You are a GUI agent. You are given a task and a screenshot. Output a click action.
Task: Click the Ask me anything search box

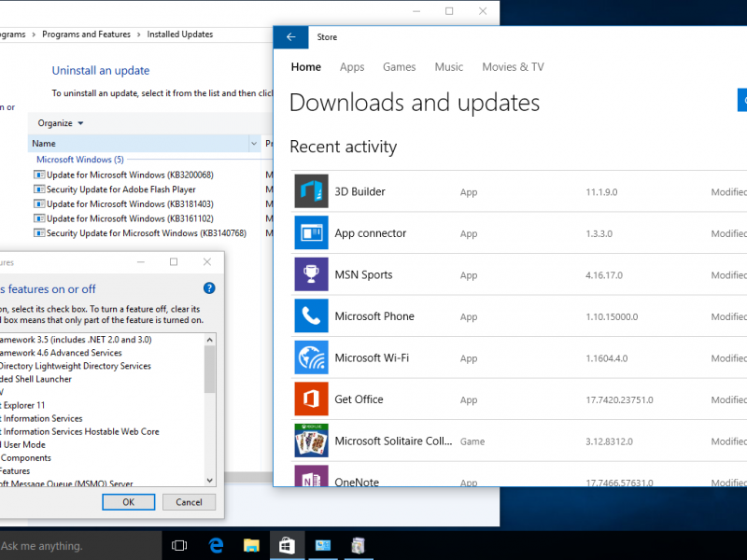tap(81, 546)
